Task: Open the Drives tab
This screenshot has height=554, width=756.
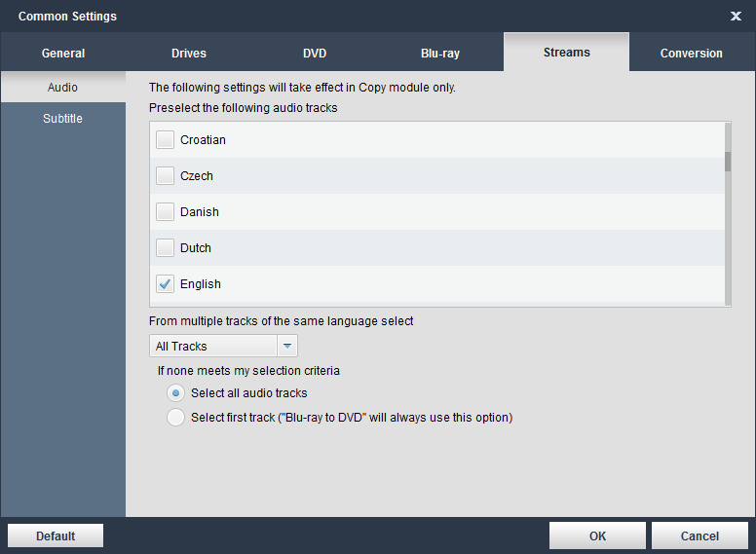Action: point(189,54)
